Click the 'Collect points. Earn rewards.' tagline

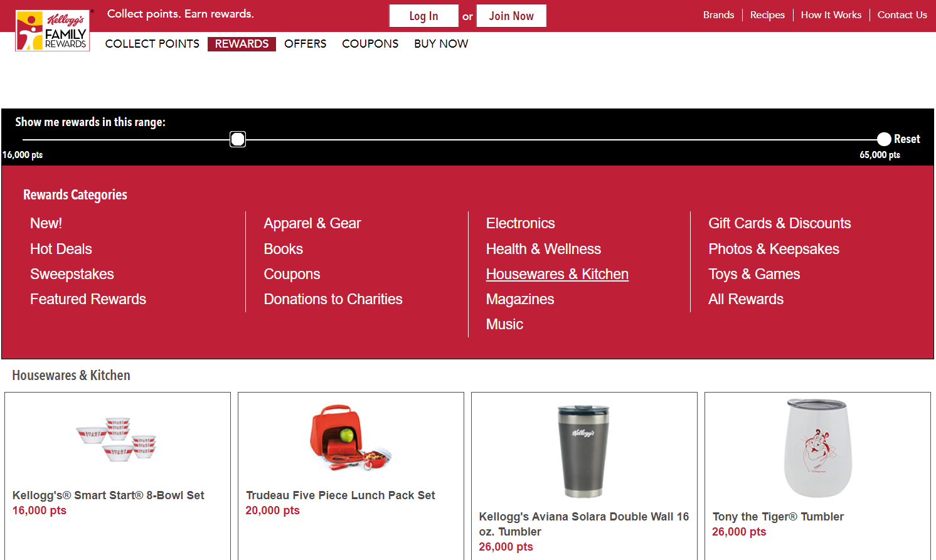click(181, 14)
